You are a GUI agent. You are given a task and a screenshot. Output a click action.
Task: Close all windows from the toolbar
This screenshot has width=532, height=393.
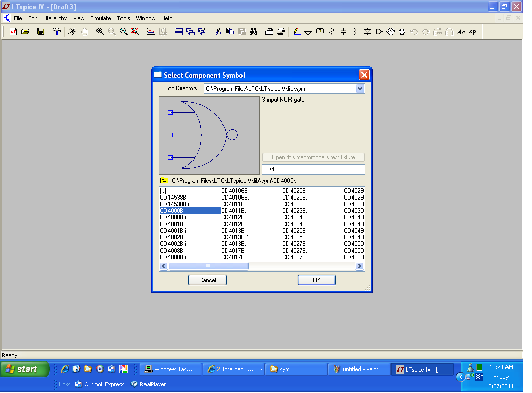click(202, 32)
